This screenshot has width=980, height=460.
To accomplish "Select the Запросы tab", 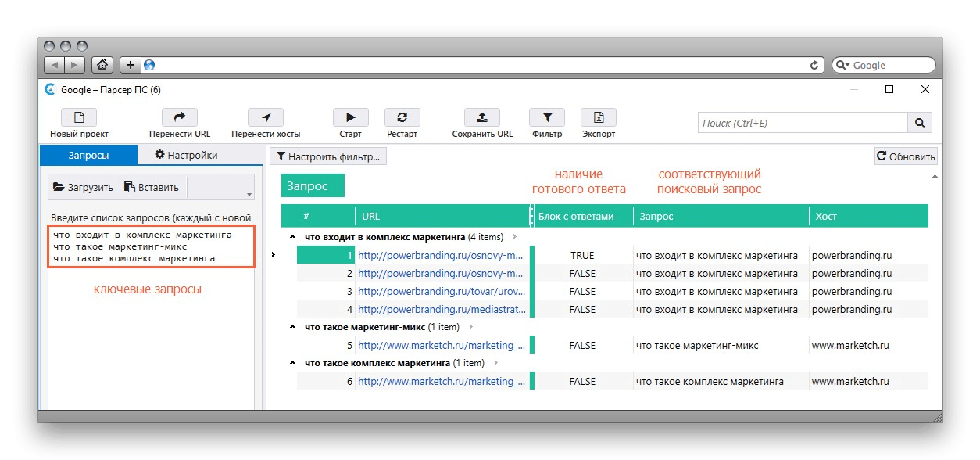I will [88, 155].
